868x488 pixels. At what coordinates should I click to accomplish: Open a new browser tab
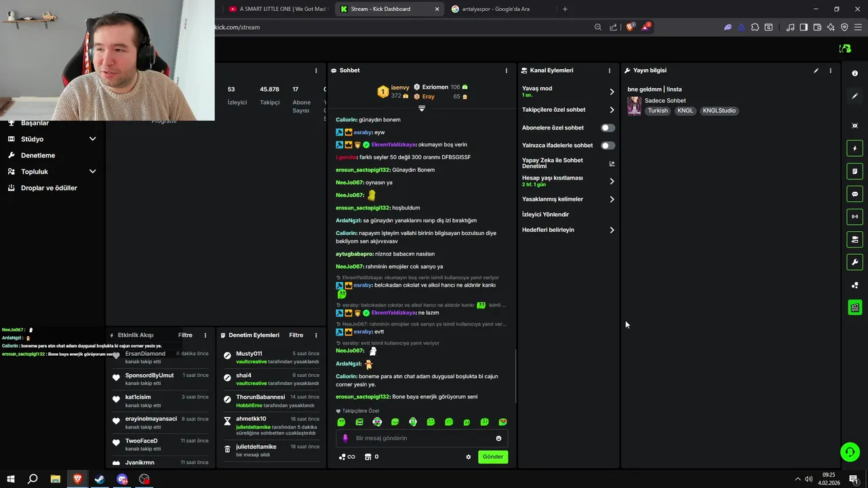pyautogui.click(x=565, y=9)
